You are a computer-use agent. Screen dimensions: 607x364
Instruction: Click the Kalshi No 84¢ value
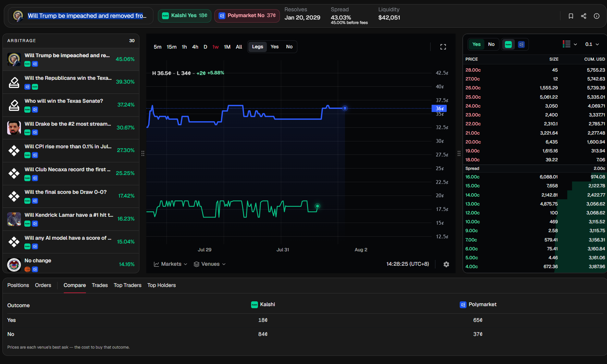263,334
